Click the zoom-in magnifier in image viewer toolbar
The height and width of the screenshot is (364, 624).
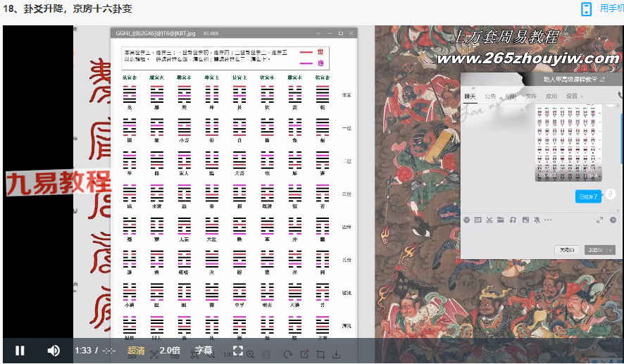pyautogui.click(x=250, y=354)
